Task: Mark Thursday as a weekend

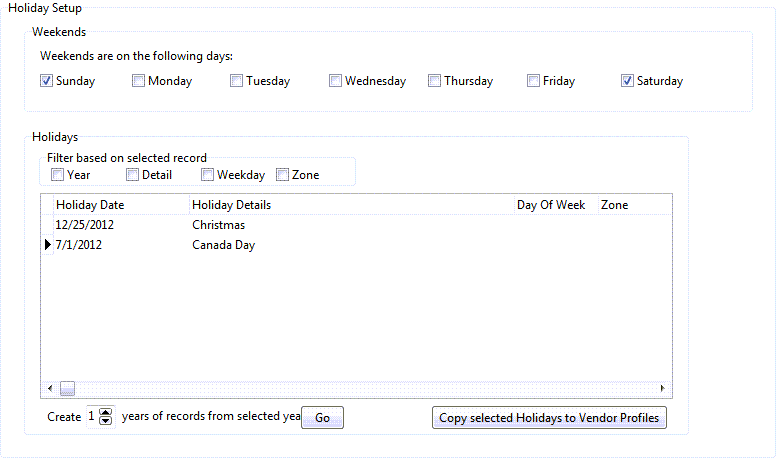Action: coord(434,81)
